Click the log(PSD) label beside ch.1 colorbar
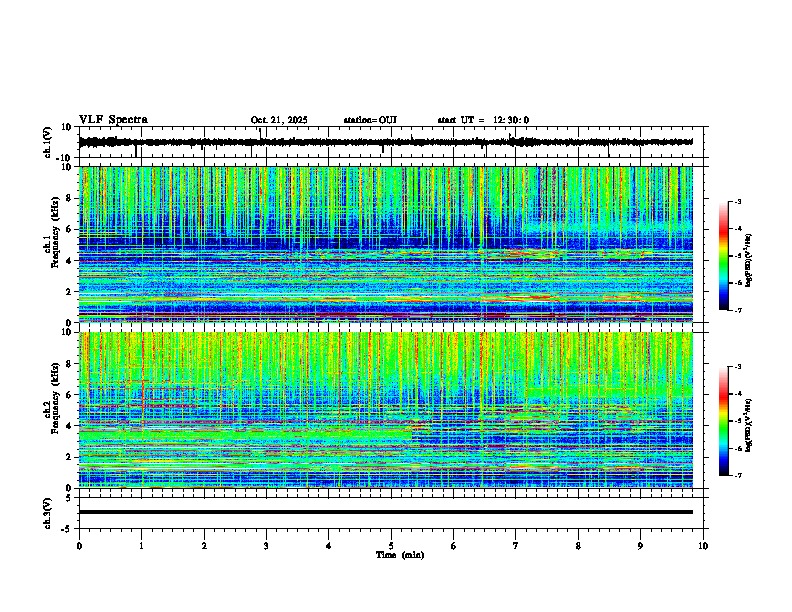This screenshot has height=612, width=792. pos(749,261)
